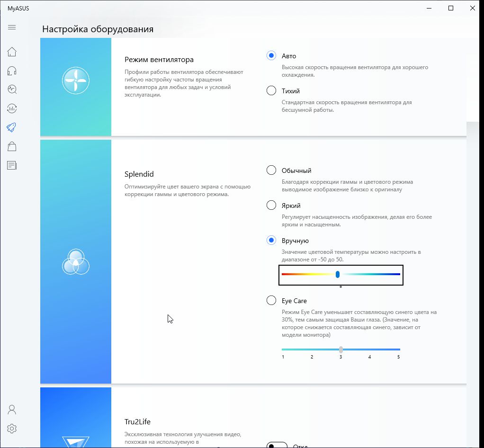
Task: Click the Tru2Life section heading
Action: tap(137, 422)
